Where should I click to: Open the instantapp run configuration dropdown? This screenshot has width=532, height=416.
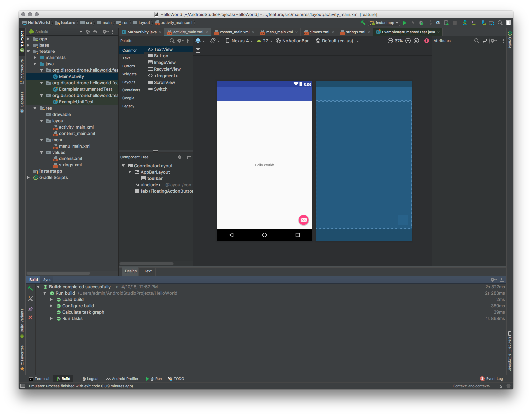pos(384,23)
